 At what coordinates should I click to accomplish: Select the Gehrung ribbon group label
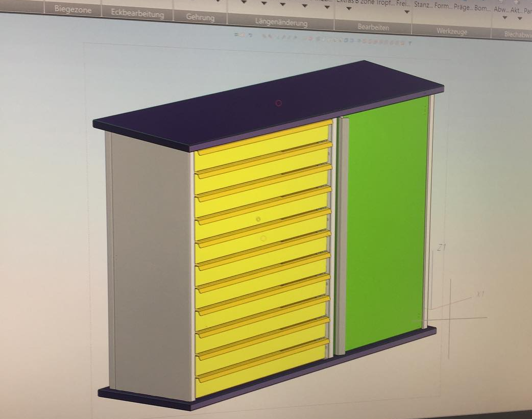click(x=200, y=17)
